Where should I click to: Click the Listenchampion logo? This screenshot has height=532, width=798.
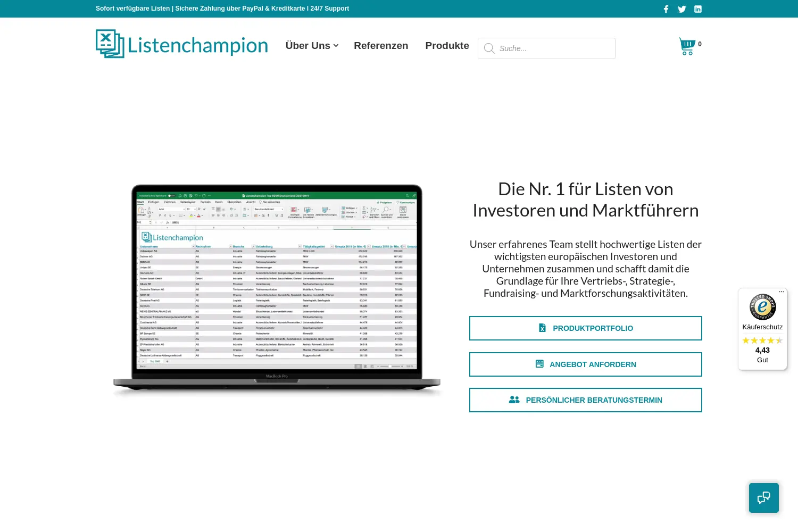click(x=182, y=44)
